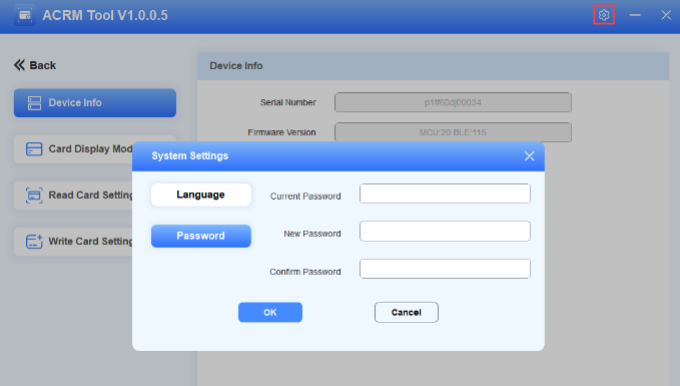Screen dimensions: 680x386
Task: Cancel the System Settings dialog
Action: 406,312
